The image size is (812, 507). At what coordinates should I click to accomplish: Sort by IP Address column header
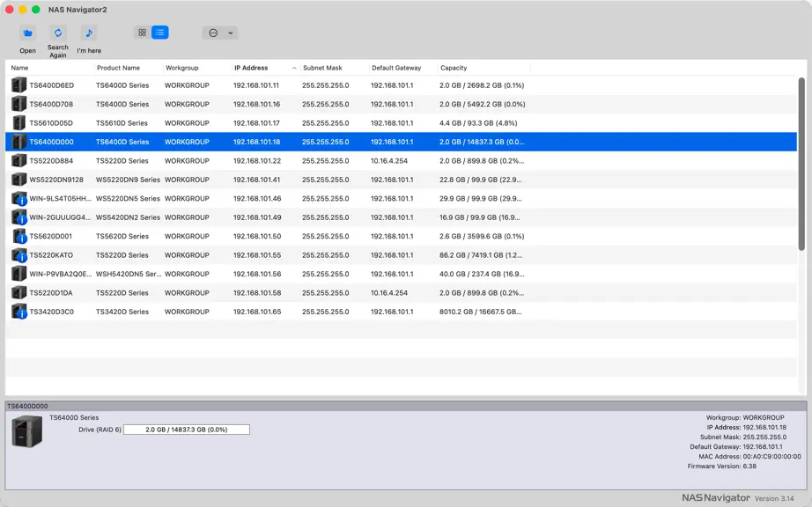pyautogui.click(x=251, y=68)
